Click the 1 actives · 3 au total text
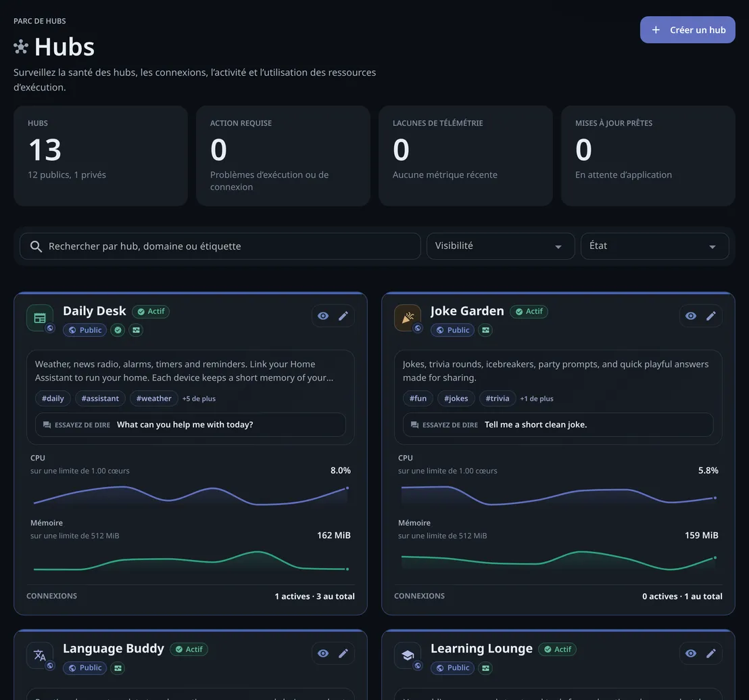The image size is (749, 700). (x=315, y=597)
